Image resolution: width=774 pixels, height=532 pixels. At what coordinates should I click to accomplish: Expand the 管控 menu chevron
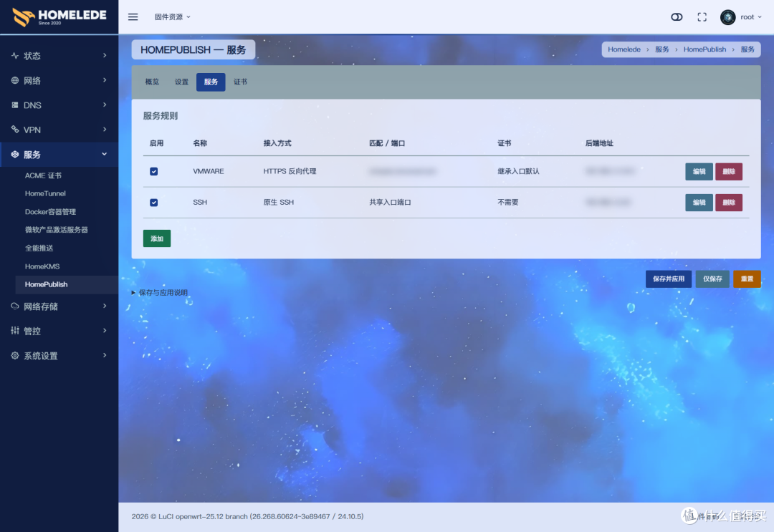[105, 330]
